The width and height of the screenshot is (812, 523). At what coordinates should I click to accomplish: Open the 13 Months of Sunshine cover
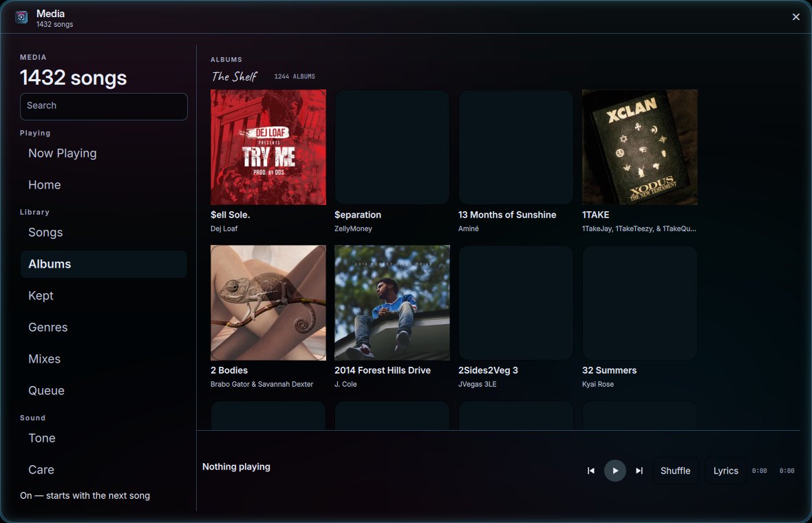click(516, 147)
